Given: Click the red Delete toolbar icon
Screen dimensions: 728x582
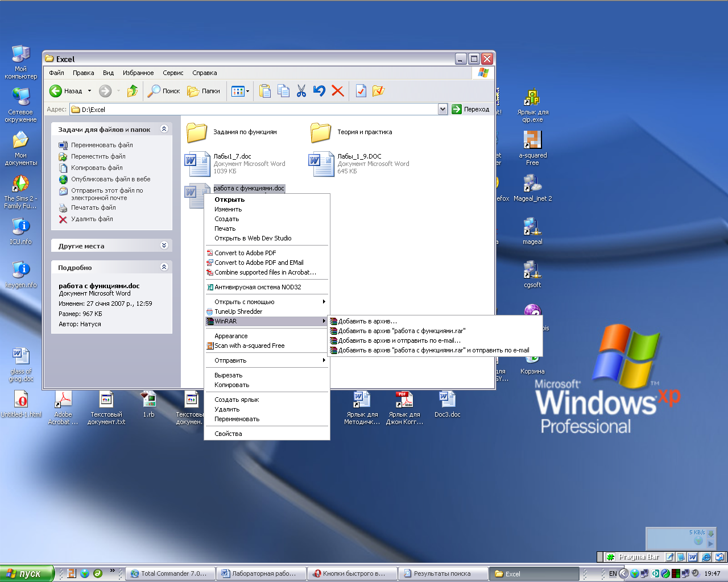Looking at the screenshot, I should pos(338,91).
